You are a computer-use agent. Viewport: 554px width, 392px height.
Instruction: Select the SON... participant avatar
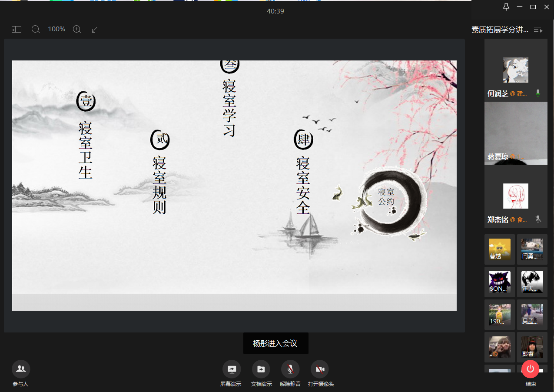coord(500,282)
